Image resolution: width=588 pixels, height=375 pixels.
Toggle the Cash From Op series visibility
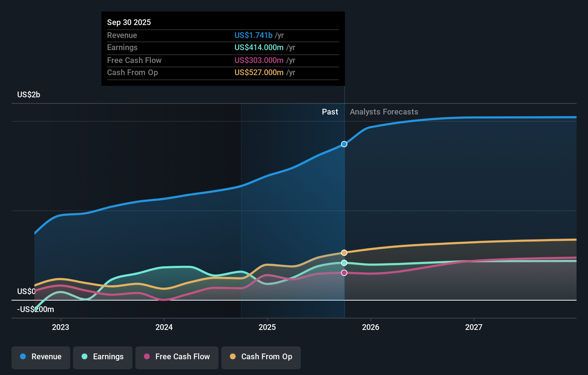point(261,357)
